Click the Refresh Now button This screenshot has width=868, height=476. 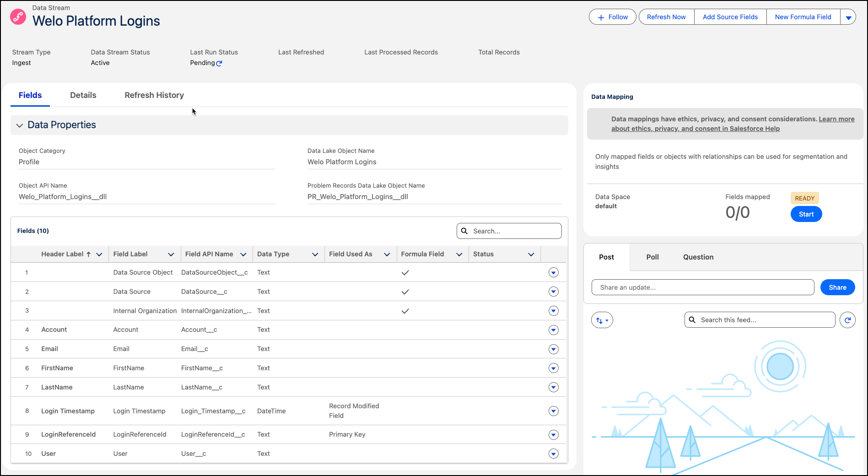pos(666,17)
